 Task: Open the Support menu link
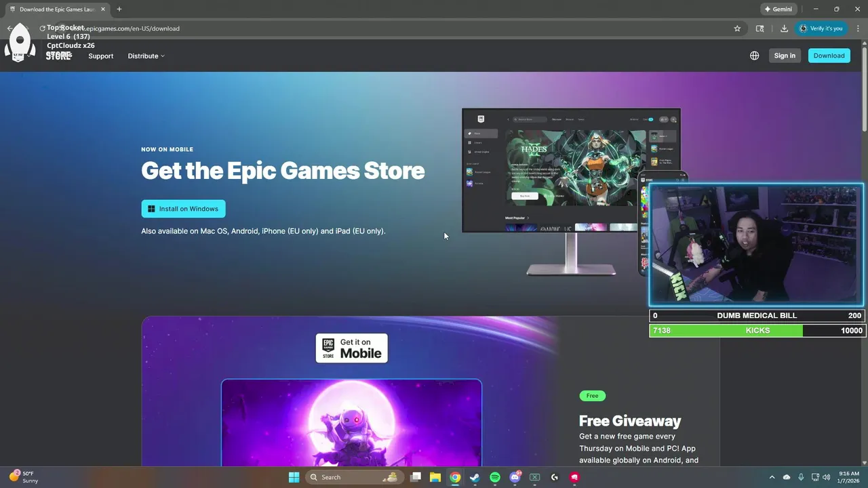click(x=100, y=56)
